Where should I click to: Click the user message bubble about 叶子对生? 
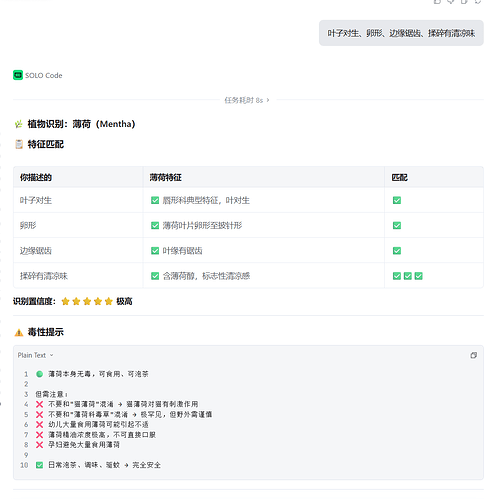[401, 33]
